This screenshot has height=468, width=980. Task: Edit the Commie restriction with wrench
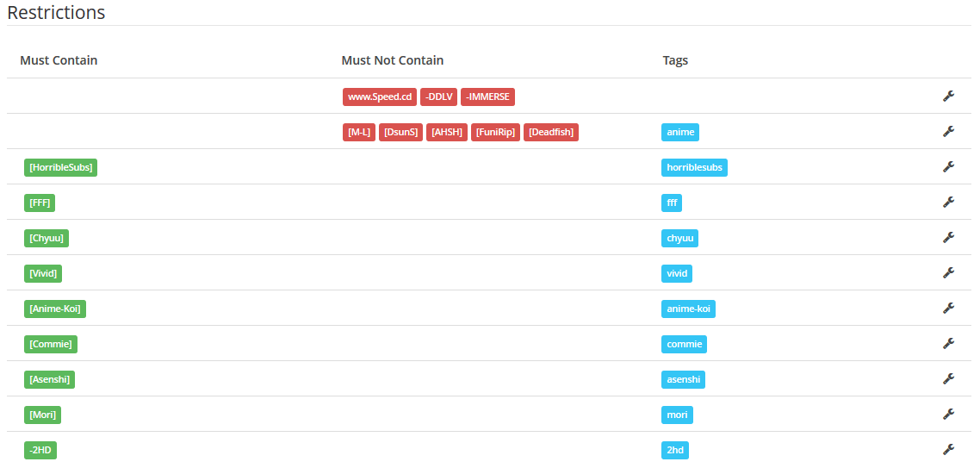click(x=948, y=343)
